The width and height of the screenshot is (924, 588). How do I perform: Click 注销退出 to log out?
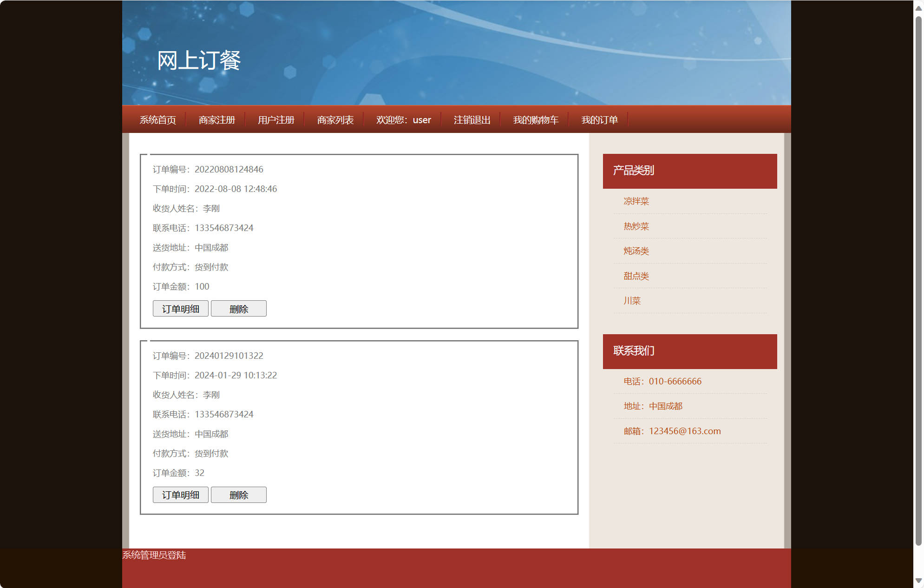coord(472,120)
